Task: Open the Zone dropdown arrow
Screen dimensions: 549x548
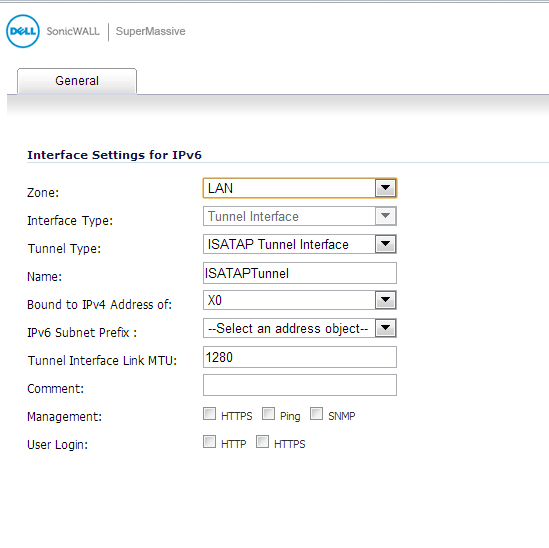Action: pos(385,188)
